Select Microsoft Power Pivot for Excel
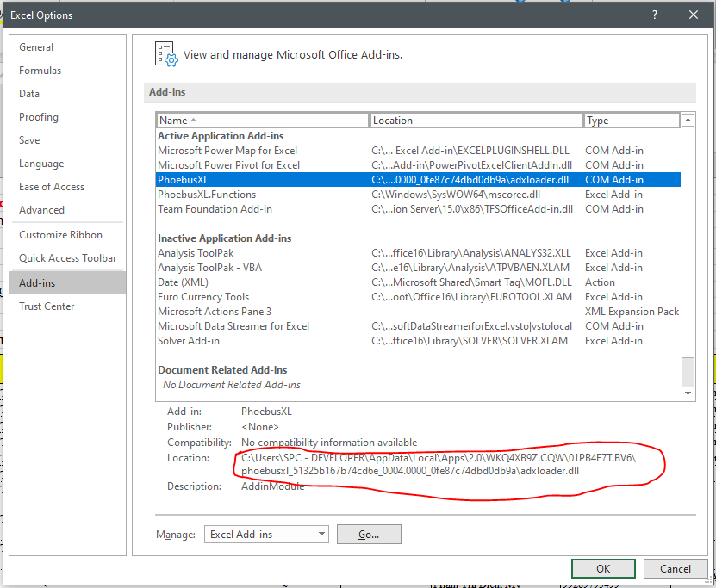This screenshot has height=588, width=716. (x=228, y=165)
